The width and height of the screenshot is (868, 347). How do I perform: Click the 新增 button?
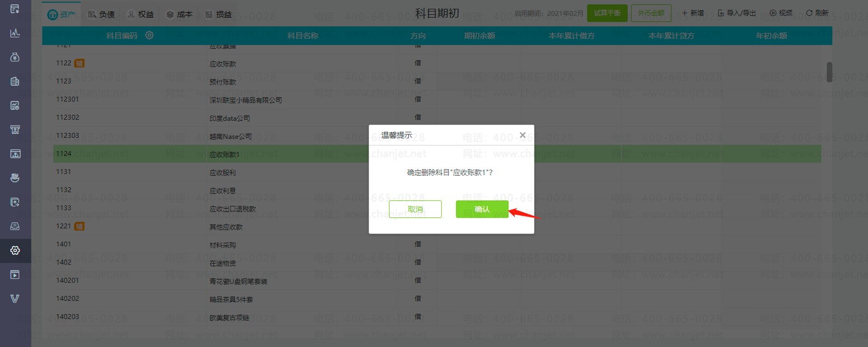[x=693, y=13]
